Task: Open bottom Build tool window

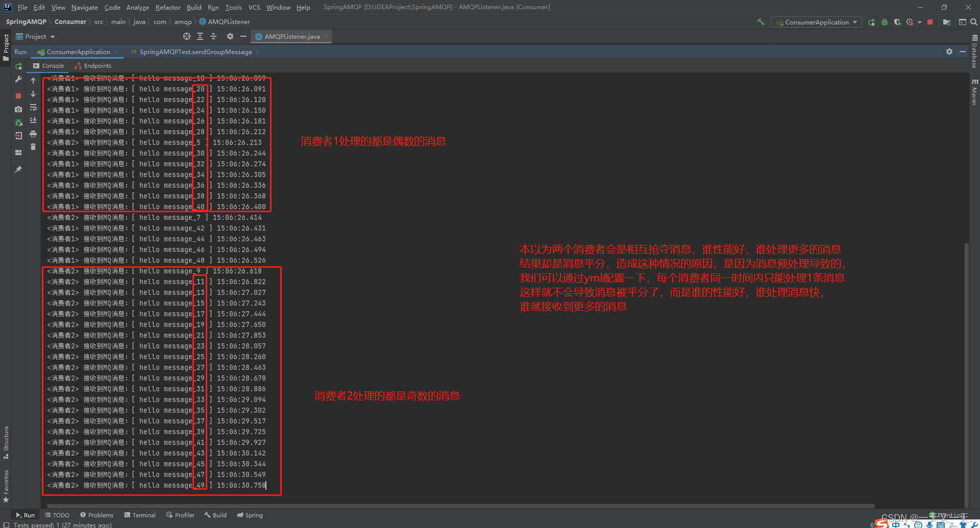Action: pyautogui.click(x=215, y=515)
